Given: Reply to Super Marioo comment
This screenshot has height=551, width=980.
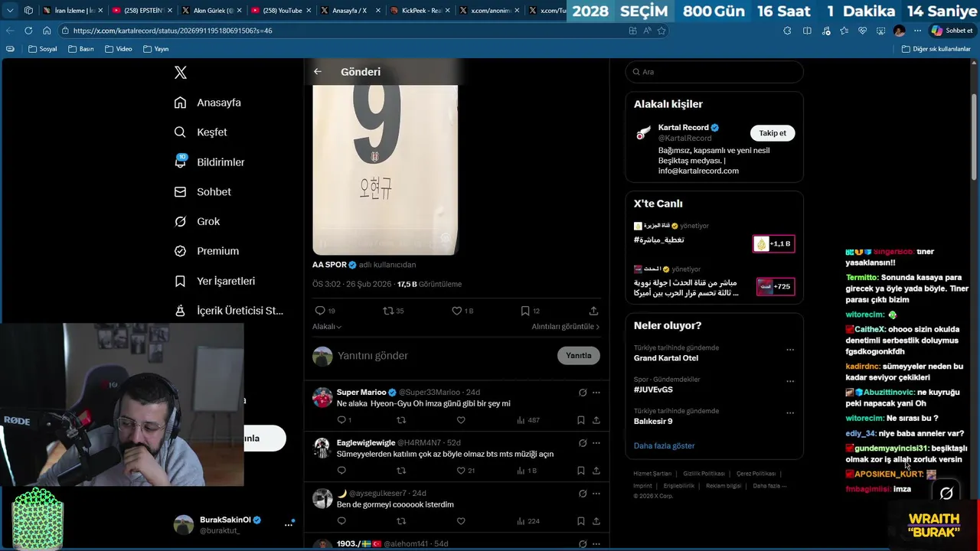Looking at the screenshot, I should point(341,420).
